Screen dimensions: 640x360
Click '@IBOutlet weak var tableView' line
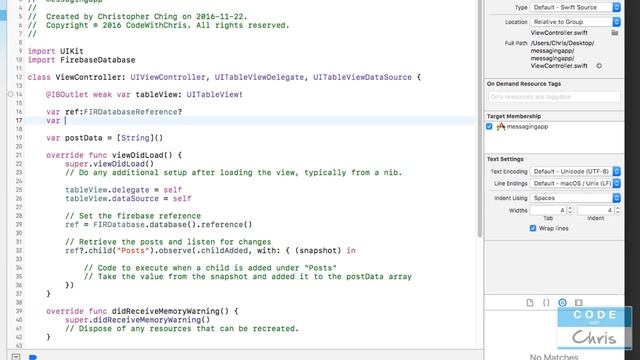(144, 95)
